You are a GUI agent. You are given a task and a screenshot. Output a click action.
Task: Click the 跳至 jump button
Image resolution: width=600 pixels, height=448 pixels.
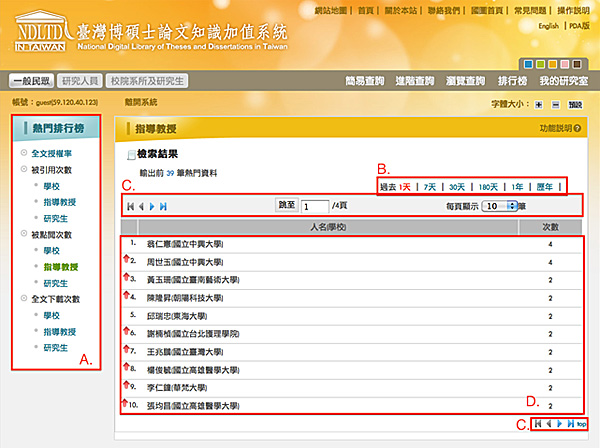[286, 205]
